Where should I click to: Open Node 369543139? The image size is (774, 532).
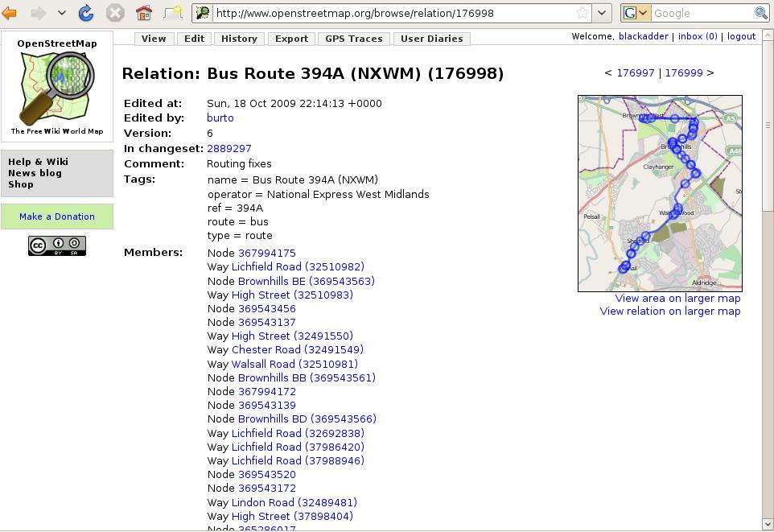click(x=267, y=406)
